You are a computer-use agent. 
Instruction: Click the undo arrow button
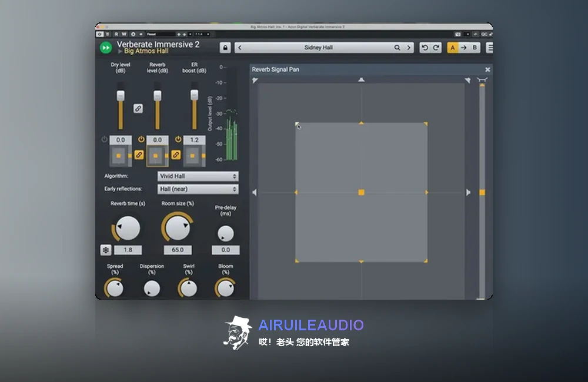click(425, 48)
